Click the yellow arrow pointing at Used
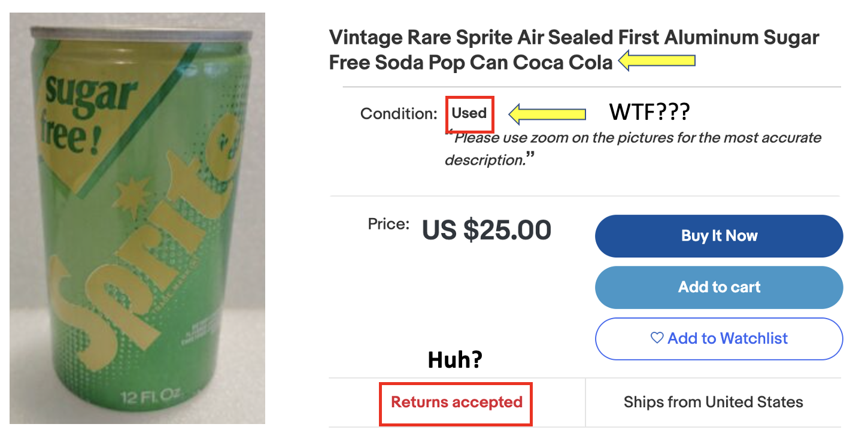The height and width of the screenshot is (442, 868). 547,113
